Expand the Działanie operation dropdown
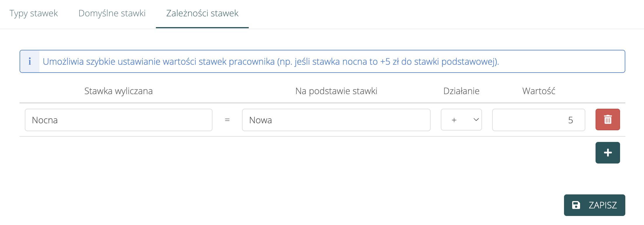Screen dimensions: 644x225 coord(461,120)
